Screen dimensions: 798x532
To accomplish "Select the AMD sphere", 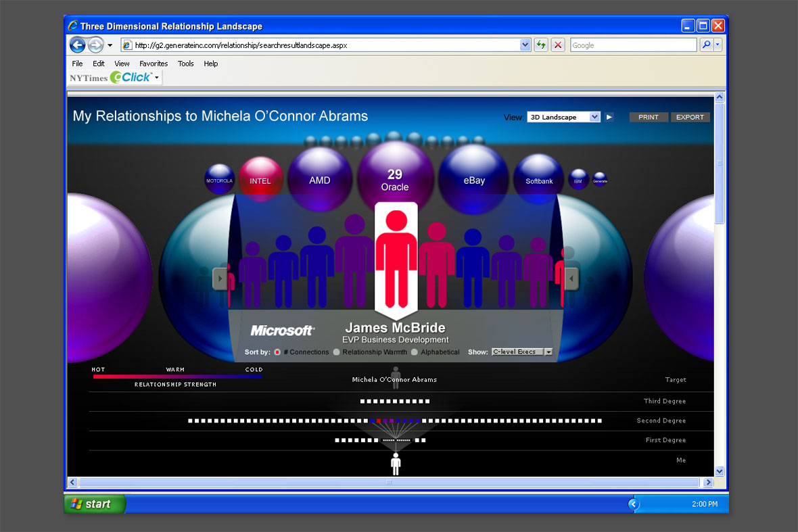I will click(320, 179).
